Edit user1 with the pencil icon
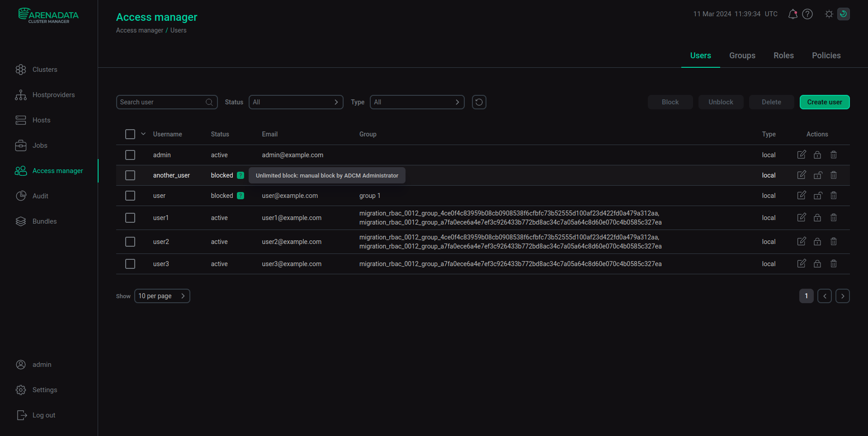868x436 pixels. pyautogui.click(x=801, y=217)
